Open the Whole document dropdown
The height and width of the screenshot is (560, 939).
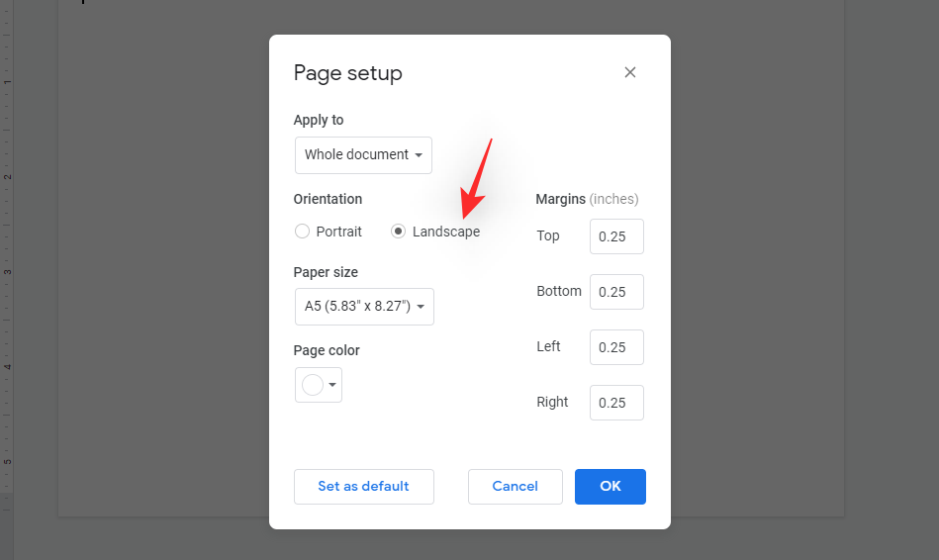click(363, 155)
